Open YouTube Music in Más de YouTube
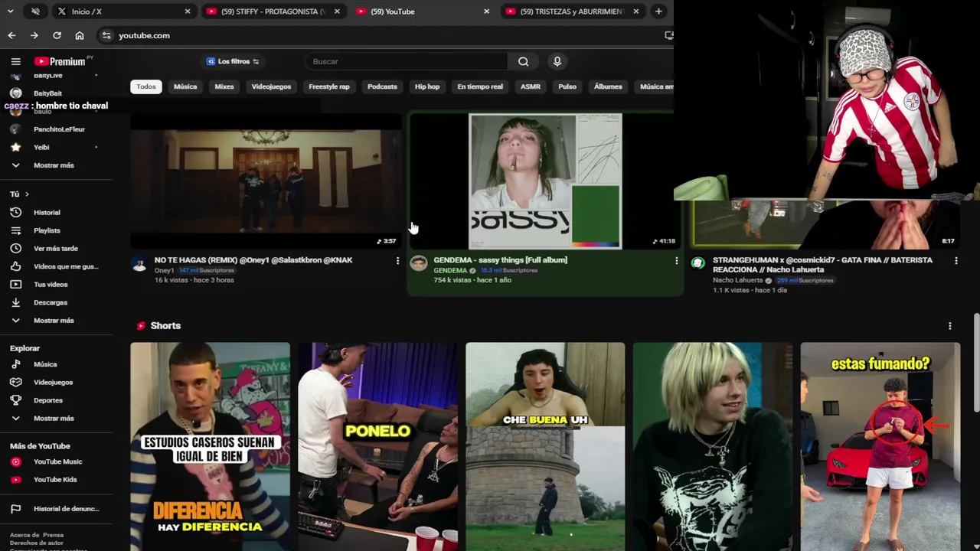 [x=56, y=461]
